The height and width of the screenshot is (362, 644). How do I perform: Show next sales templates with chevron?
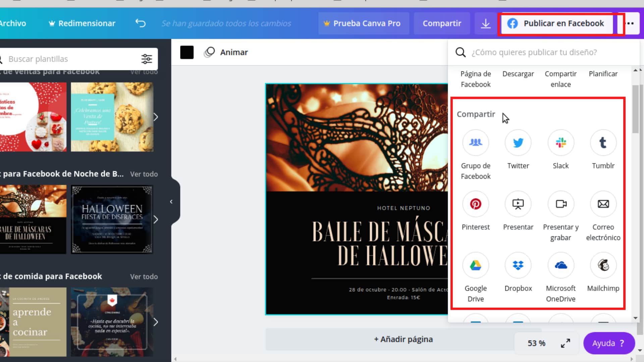(156, 117)
